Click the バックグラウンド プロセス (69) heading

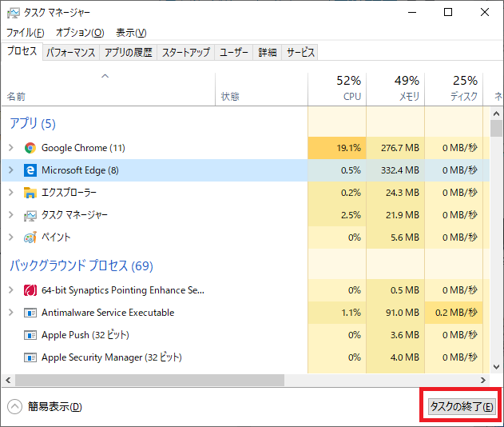[81, 265]
